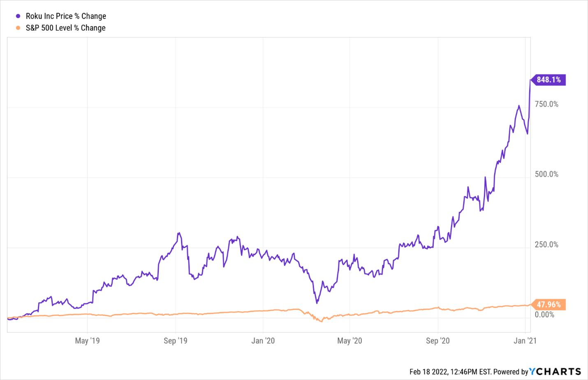Select the Sep '20 x-axis label

pos(438,340)
